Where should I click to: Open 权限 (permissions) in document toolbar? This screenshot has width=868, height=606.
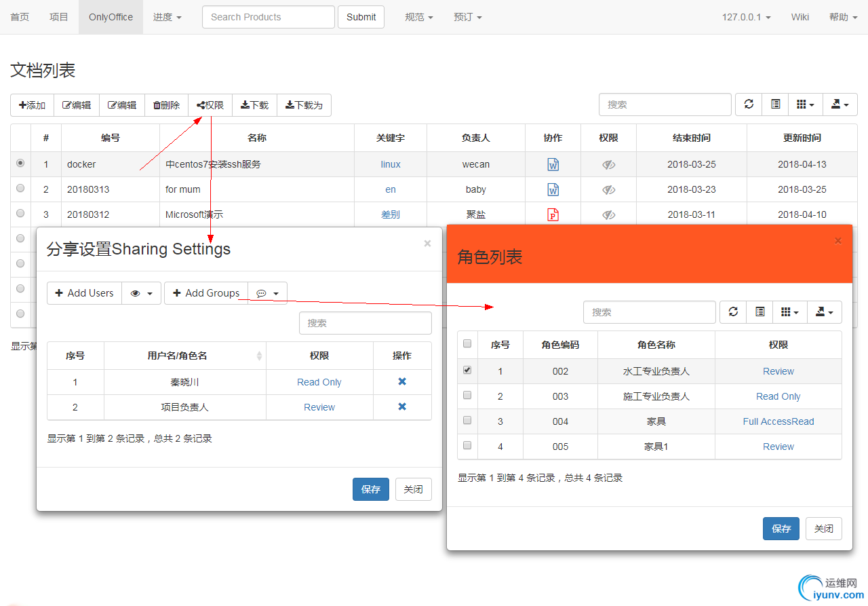point(210,105)
